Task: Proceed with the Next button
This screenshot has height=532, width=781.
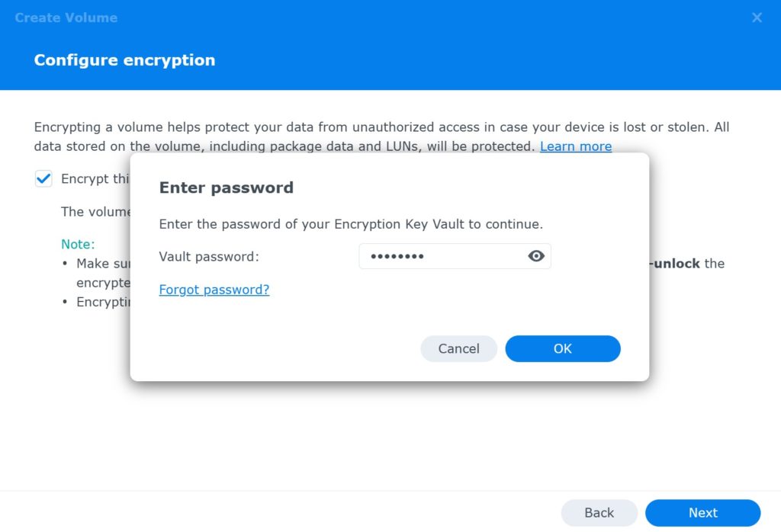Action: coord(702,513)
